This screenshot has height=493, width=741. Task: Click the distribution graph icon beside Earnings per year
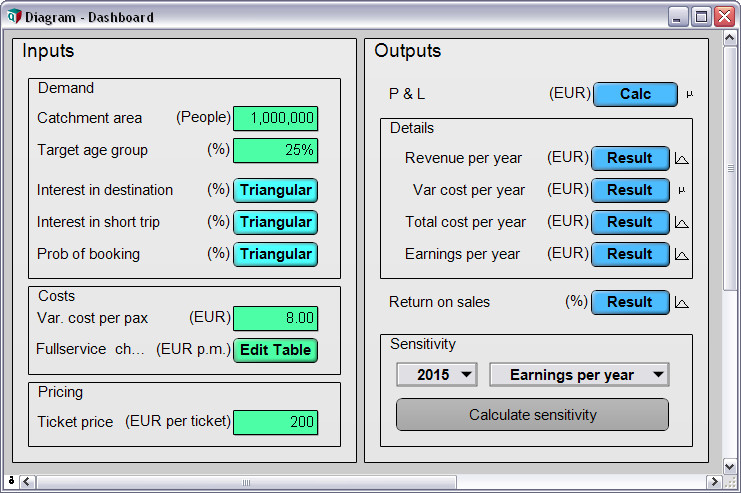682,254
